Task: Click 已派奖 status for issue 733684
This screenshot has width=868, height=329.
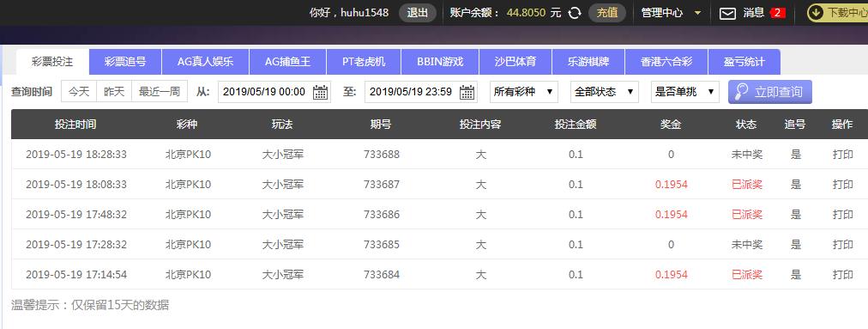Action: click(x=747, y=274)
